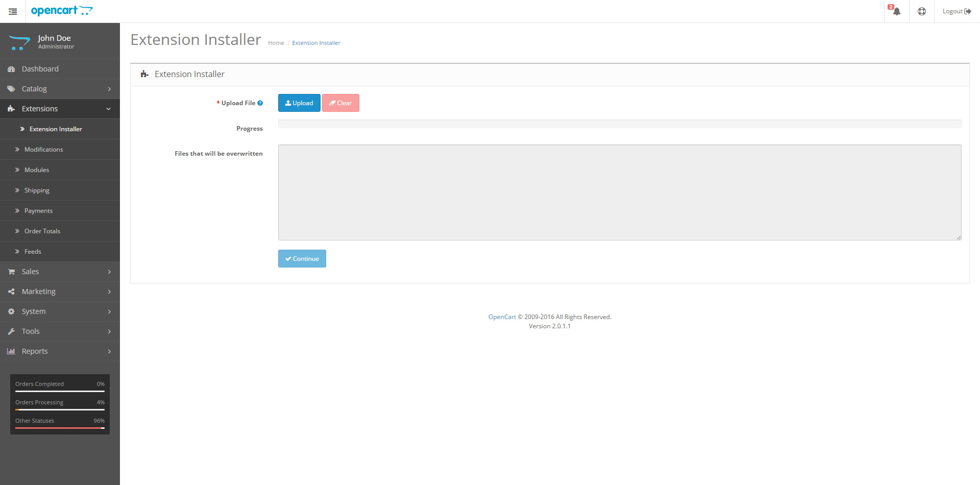This screenshot has height=485, width=980.
Task: Select the Dashboard gauge icon in sidebar
Action: click(11, 68)
